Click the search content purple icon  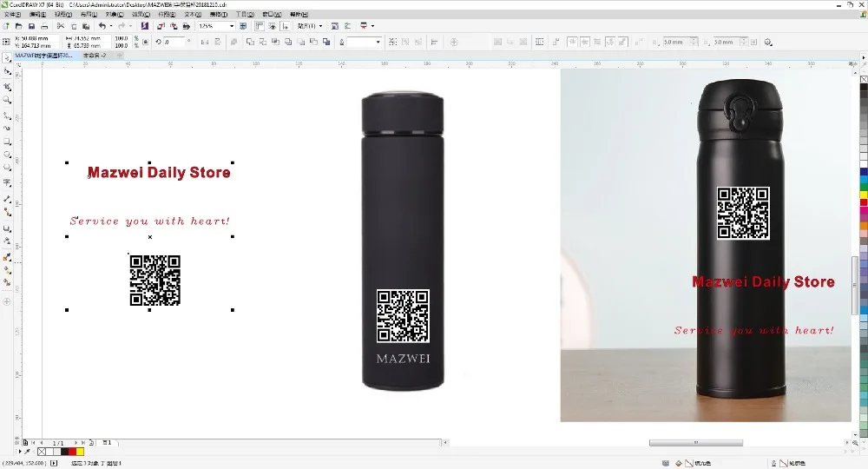[144, 26]
